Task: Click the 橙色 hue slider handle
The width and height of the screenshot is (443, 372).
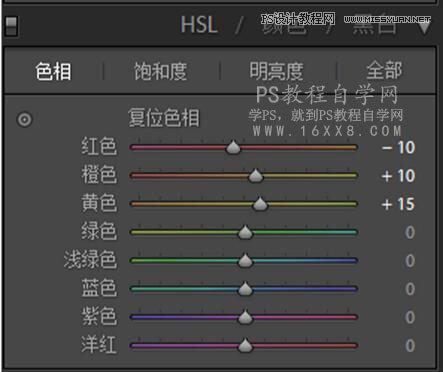Action: (256, 175)
